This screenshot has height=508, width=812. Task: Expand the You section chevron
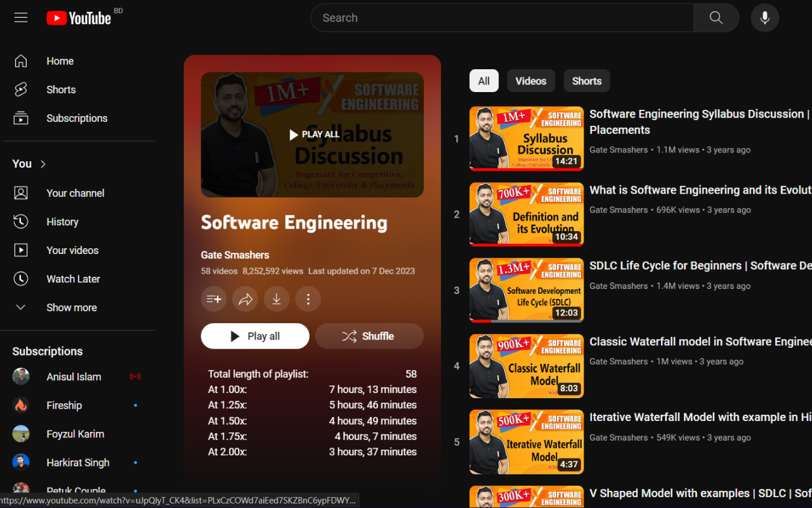coord(43,164)
